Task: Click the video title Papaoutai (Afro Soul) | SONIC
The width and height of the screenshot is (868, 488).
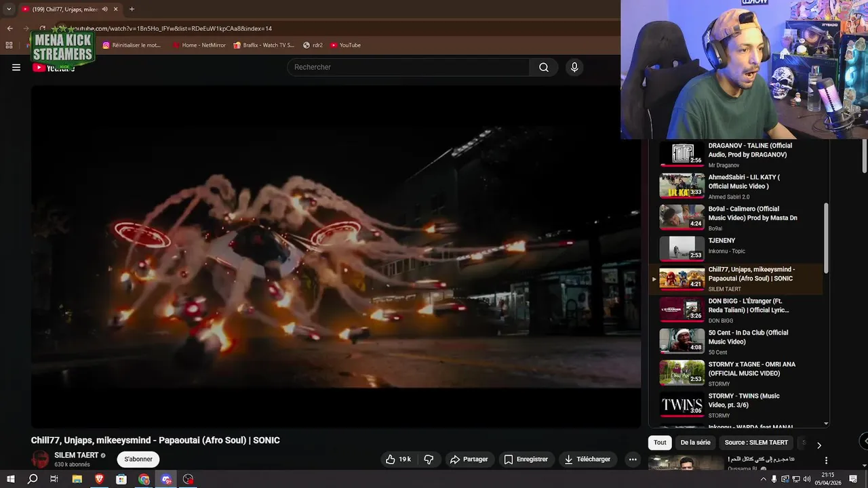Action: coord(155,440)
